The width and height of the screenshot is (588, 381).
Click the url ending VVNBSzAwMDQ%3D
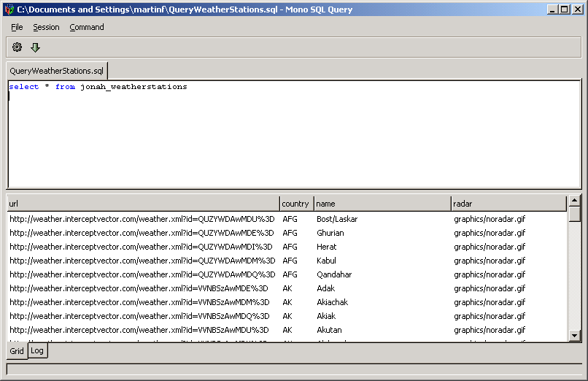(x=139, y=316)
